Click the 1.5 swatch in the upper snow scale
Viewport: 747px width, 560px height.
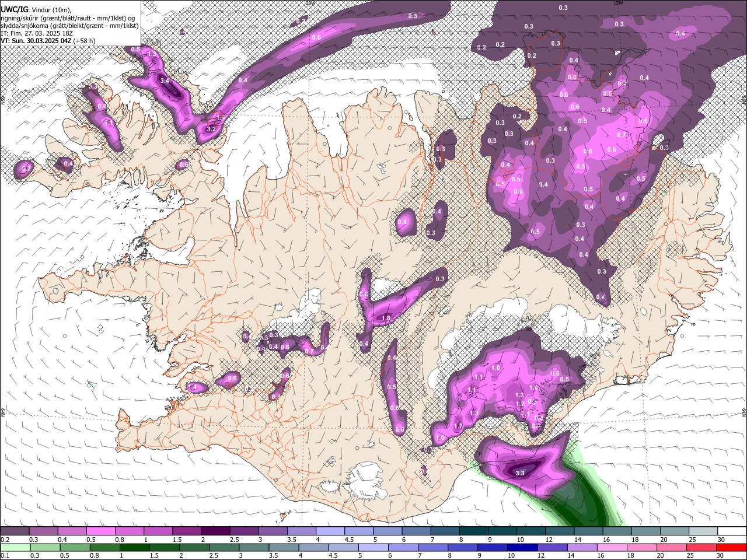tap(187, 531)
